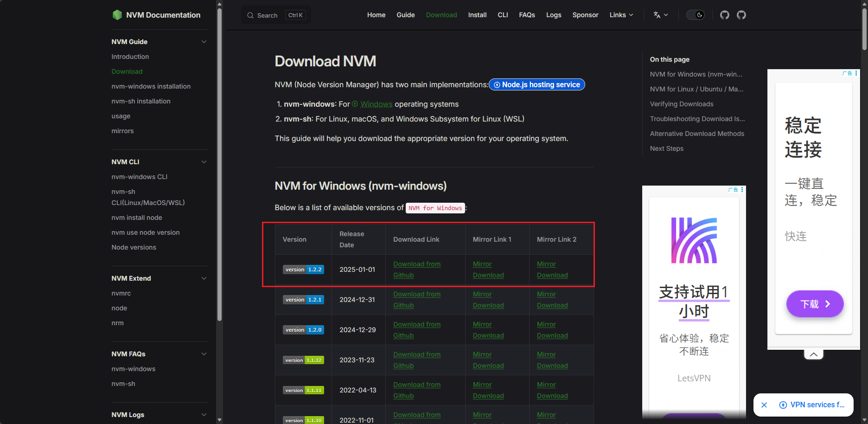Open ad options on LetsVPN banner
868x424 pixels.
[x=742, y=189]
